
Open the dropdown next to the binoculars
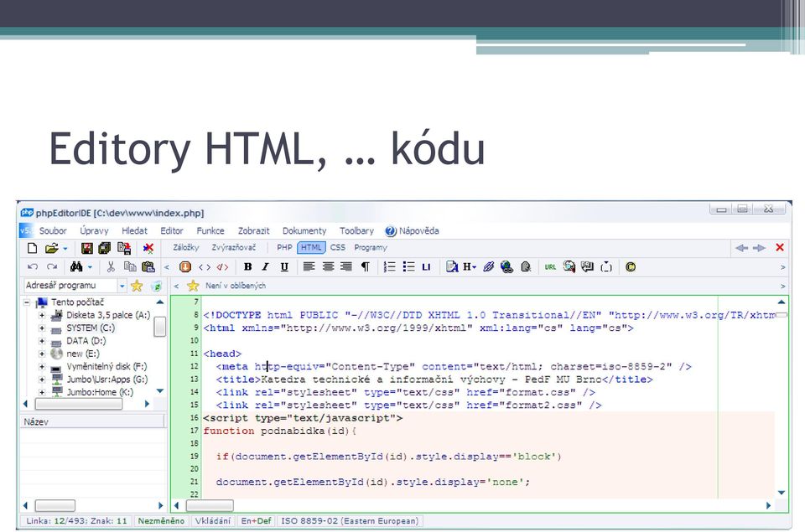coord(90,267)
